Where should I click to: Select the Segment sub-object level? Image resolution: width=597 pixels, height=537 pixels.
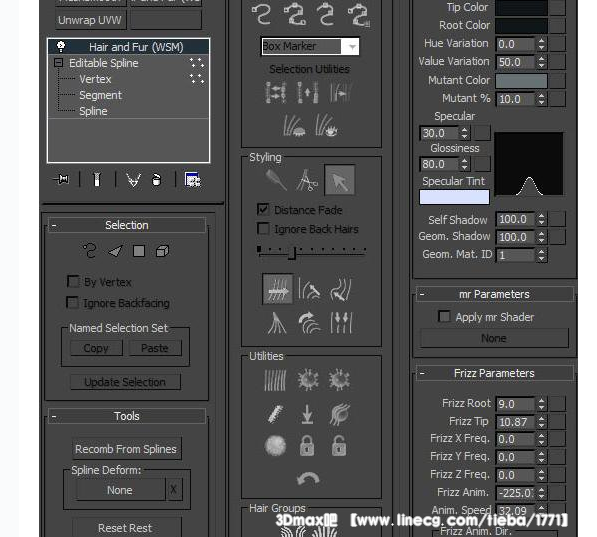point(100,95)
